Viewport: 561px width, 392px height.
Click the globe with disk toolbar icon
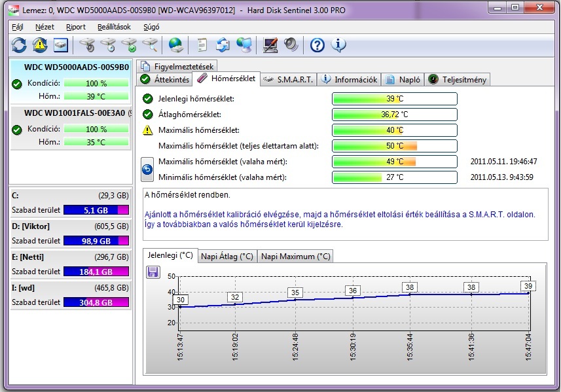[x=175, y=45]
